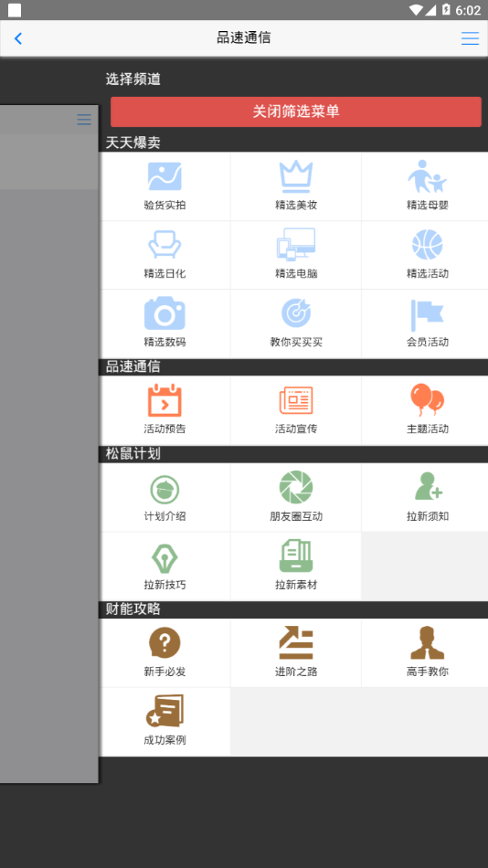Open the 教你买买买 target icon
The height and width of the screenshot is (868, 488).
tap(296, 312)
